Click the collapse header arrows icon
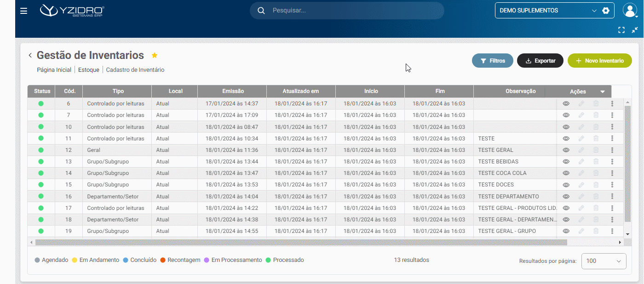644x284 pixels. coord(635,30)
